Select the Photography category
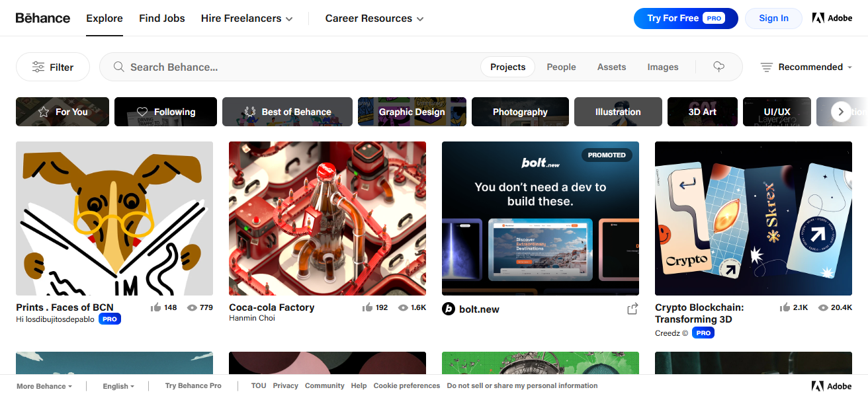 coord(520,112)
